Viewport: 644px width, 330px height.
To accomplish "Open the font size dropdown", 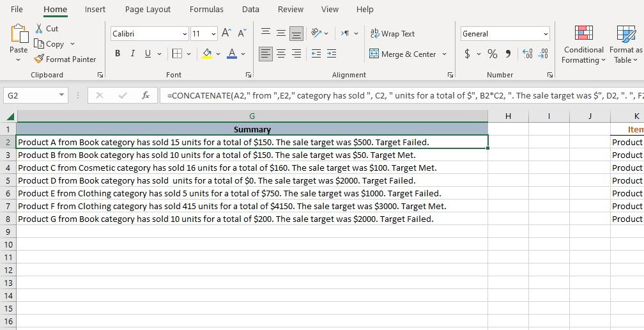I will coord(213,34).
